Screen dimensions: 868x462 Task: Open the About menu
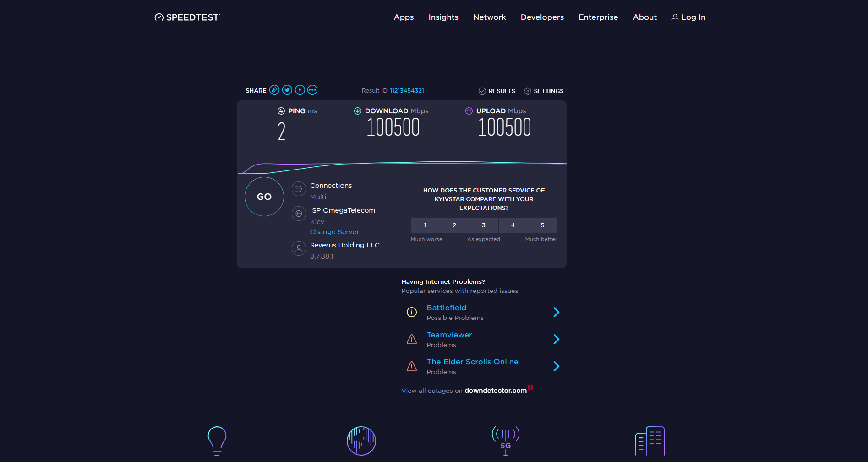[645, 17]
